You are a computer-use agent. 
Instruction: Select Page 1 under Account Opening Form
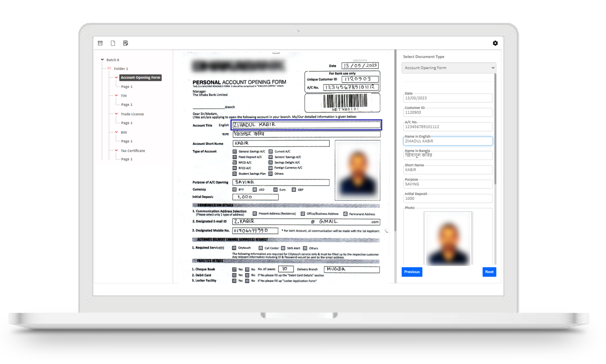pyautogui.click(x=127, y=87)
